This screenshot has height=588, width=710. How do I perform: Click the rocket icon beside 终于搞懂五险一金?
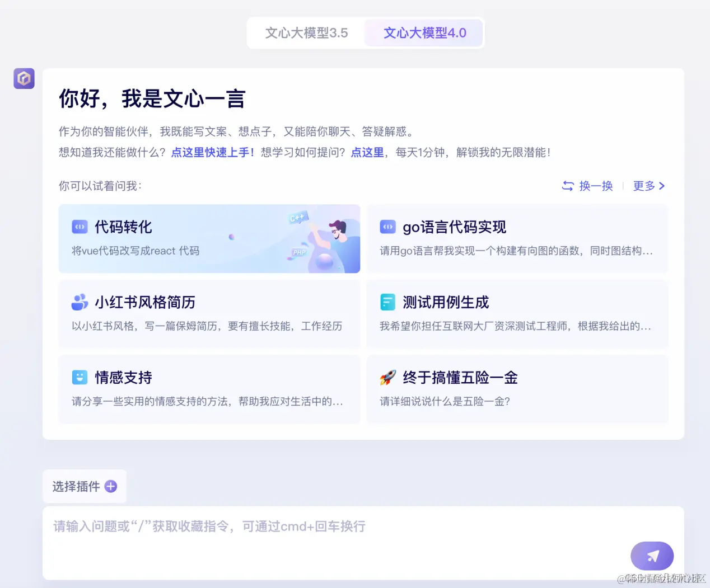[387, 377]
